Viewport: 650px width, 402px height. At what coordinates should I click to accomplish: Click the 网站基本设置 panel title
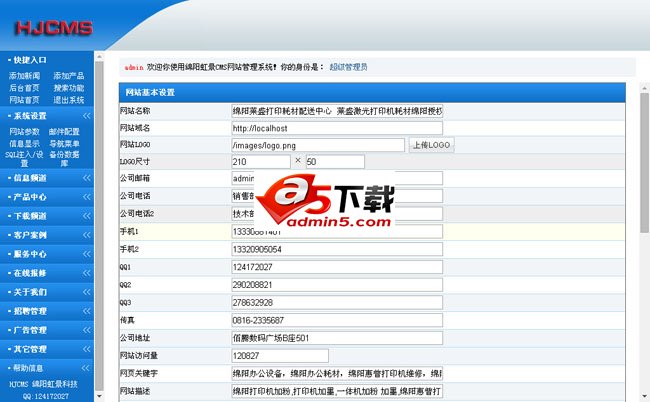tap(150, 93)
